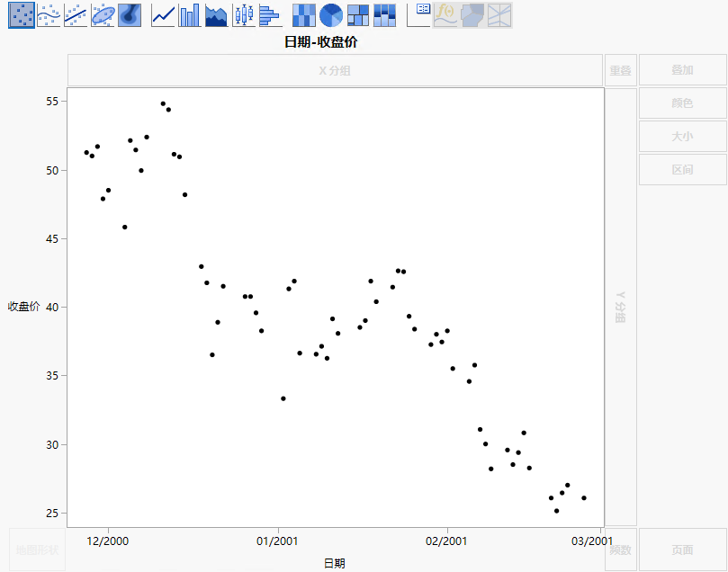Screen dimensions: 728x572
Task: Click the Y axis value 45
Action: [52, 239]
